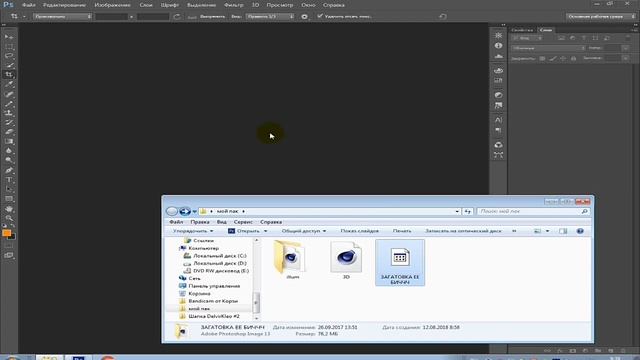Click the crop settings gear icon

pyautogui.click(x=304, y=17)
